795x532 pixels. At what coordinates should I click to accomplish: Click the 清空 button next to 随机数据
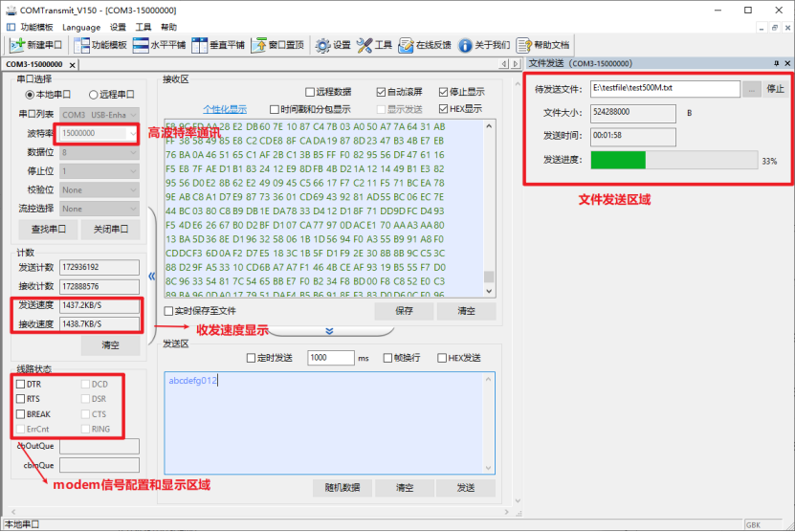pos(404,487)
